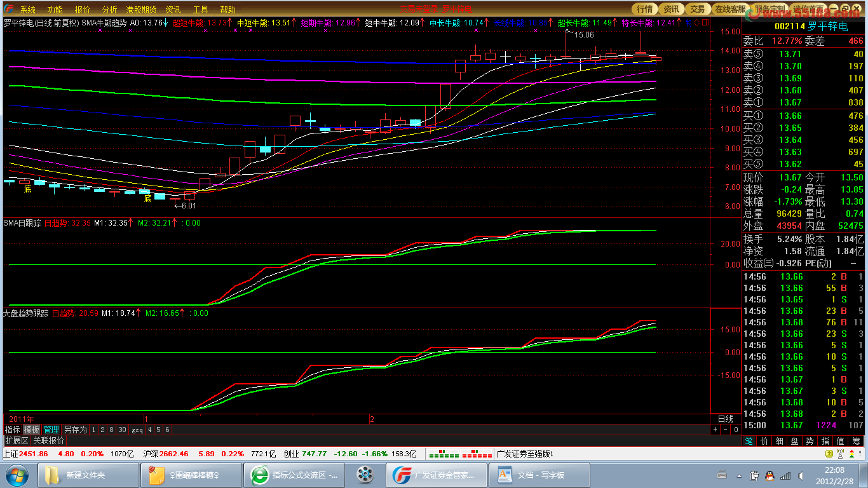The width and height of the screenshot is (868, 488).
Task: Switch to the 笔 tick tab
Action: pos(749,440)
